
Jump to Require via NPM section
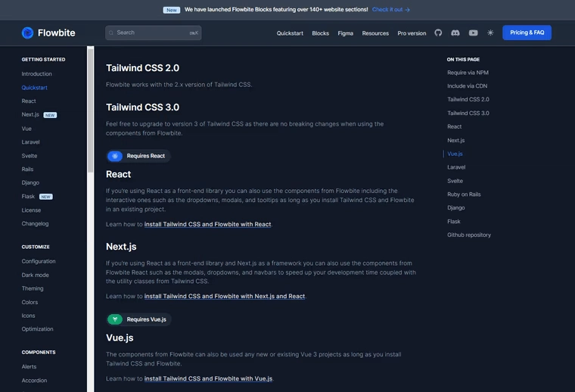click(x=468, y=73)
